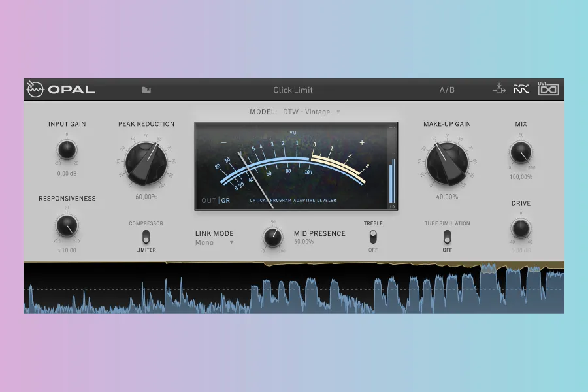Screen dimensions: 588x392
Task: Click the Responsiveness knob
Action: click(67, 225)
